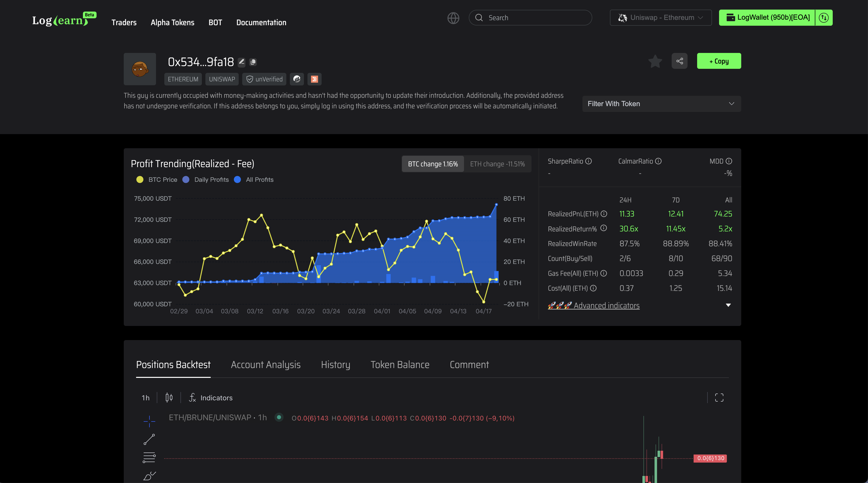Open the language globe icon
The width and height of the screenshot is (868, 483).
click(x=453, y=18)
